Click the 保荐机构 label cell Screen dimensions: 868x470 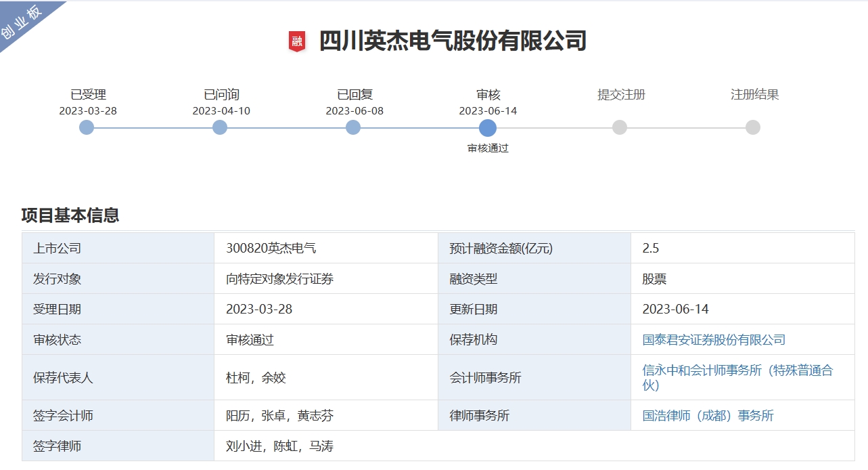tap(534, 339)
